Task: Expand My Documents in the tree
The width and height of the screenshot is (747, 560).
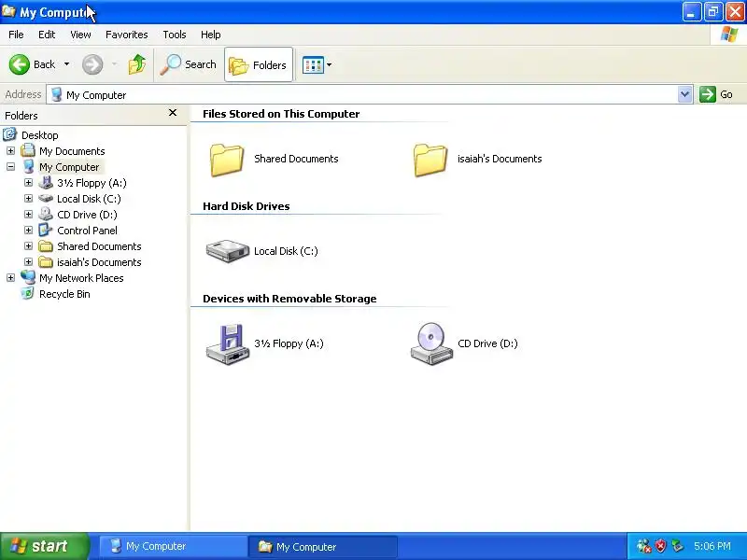Action: coord(10,151)
